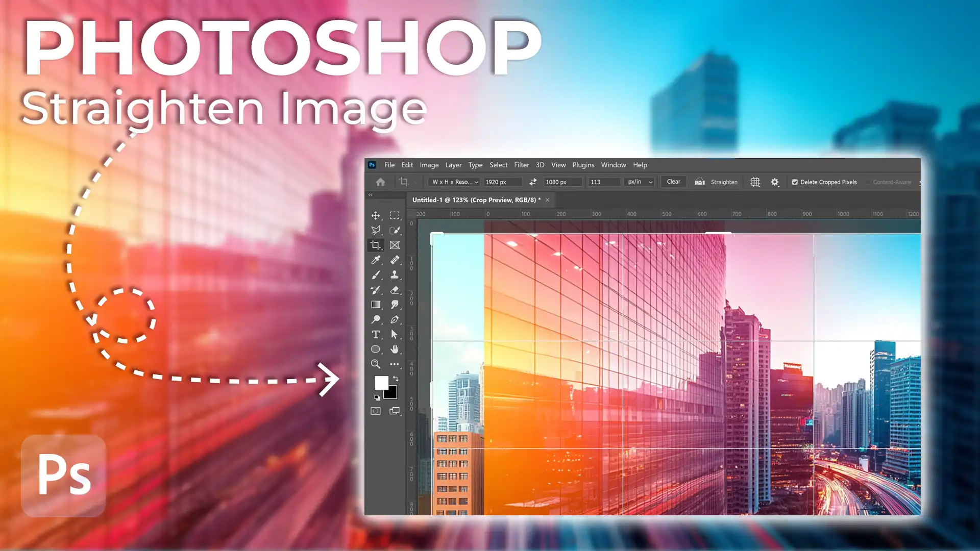Select the Smudge tool

coord(395,305)
